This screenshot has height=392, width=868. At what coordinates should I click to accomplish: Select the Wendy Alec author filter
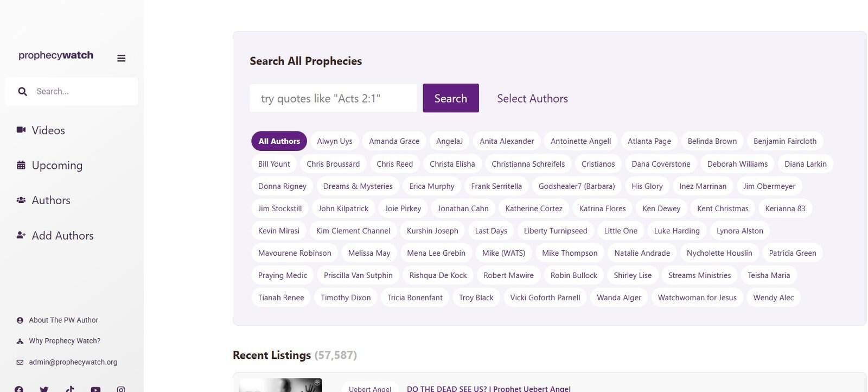[773, 298]
